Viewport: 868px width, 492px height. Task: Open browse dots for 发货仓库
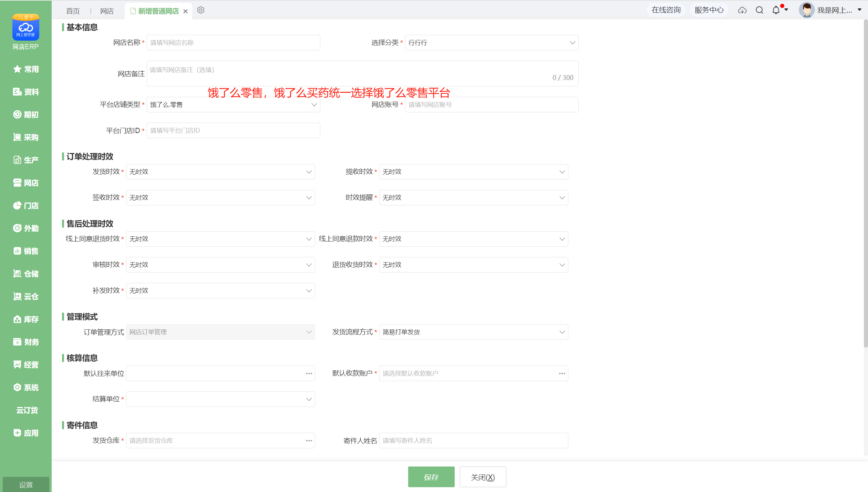click(309, 441)
